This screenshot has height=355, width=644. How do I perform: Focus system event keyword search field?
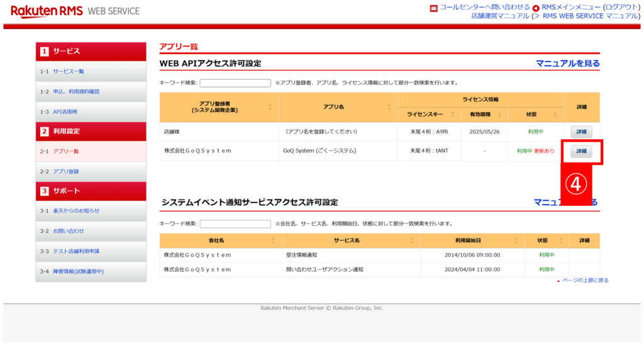235,224
